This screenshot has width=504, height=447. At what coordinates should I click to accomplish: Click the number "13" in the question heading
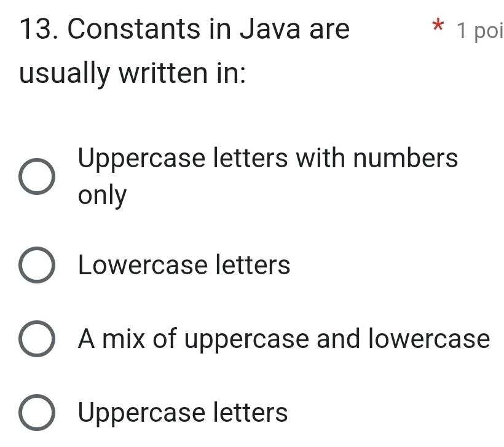pos(36,28)
